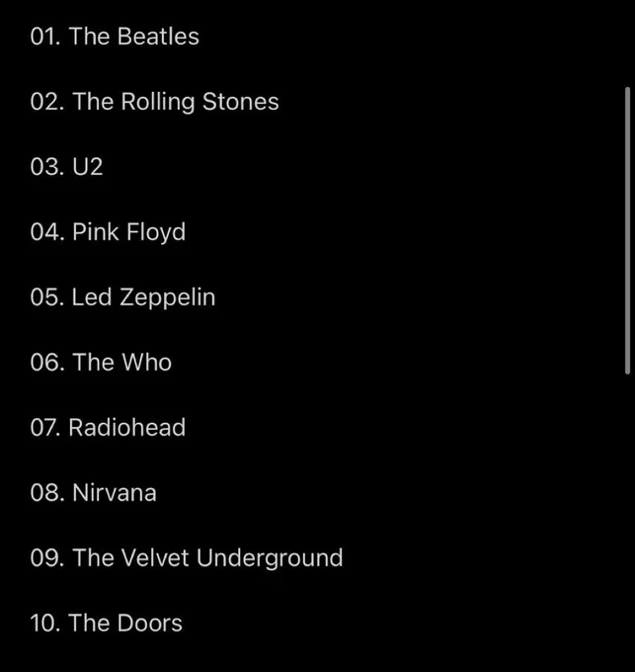Click the vertical scrollbar thumb
Screen dimensions: 635x672
(627, 230)
